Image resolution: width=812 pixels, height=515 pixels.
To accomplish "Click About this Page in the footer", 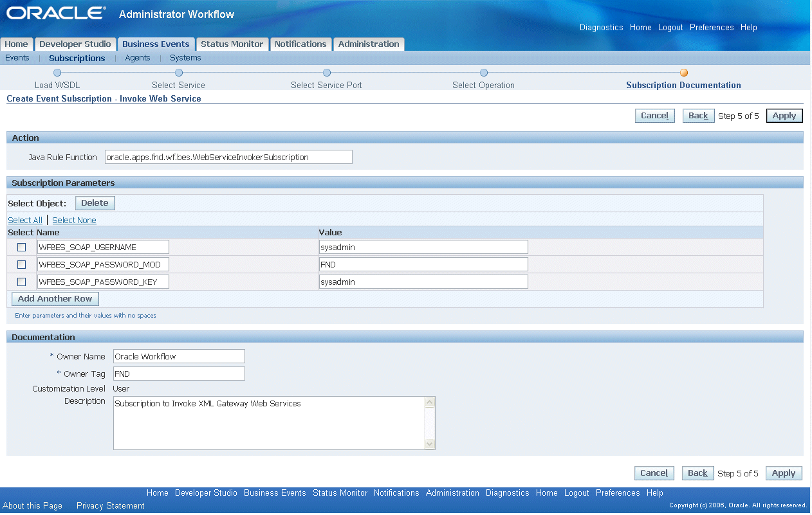I will click(33, 506).
